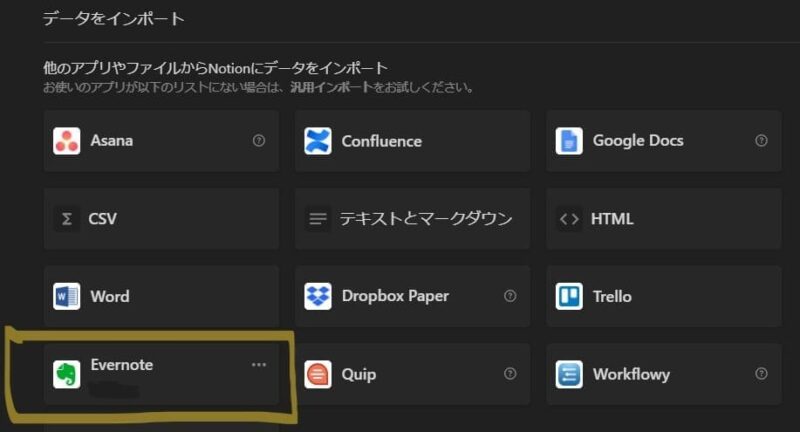Screen dimensions: 800x432
Task: Open Evernote three-dot options menu
Action: coord(259,365)
